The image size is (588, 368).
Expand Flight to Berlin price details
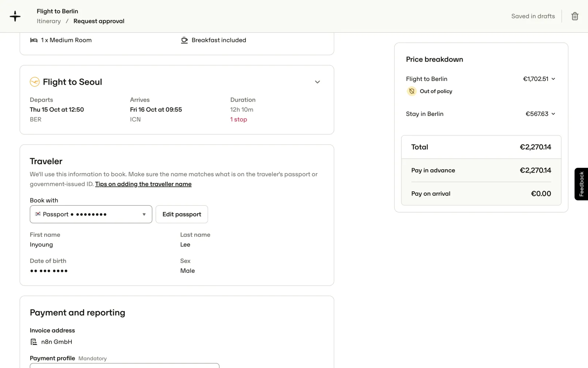click(x=553, y=79)
